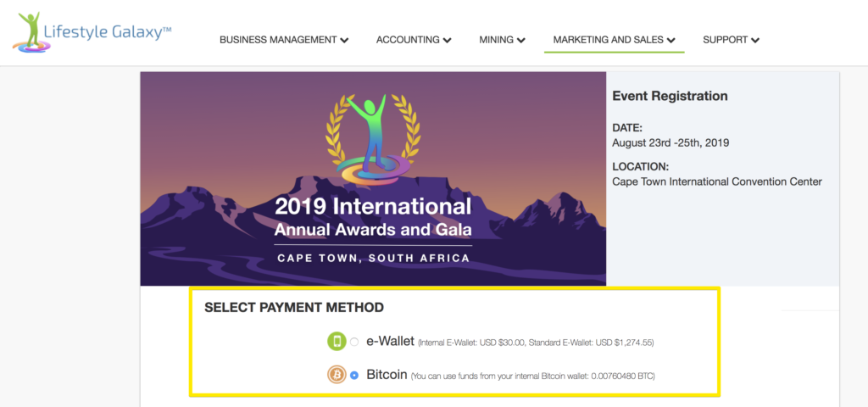Click the Bitcoin payment option label
This screenshot has height=407, width=868.
pos(387,374)
